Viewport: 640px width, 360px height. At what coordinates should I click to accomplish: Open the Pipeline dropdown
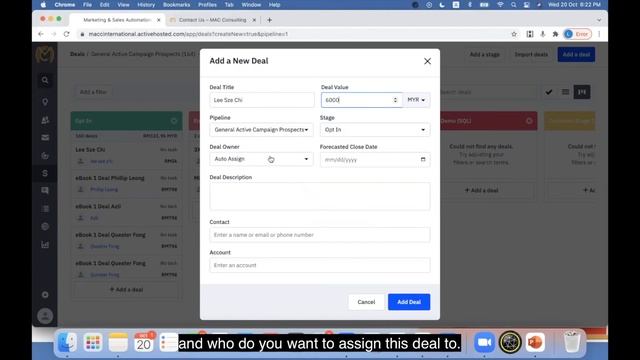pos(261,130)
